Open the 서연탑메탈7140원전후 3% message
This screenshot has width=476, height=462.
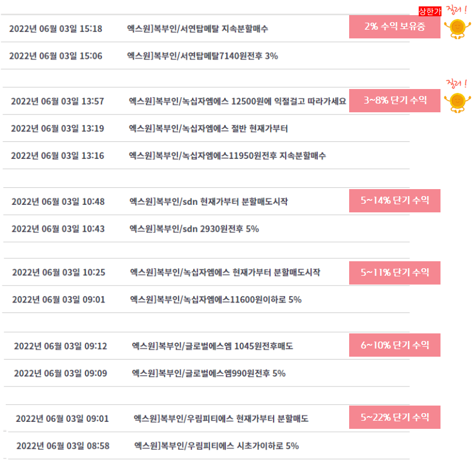tap(203, 56)
